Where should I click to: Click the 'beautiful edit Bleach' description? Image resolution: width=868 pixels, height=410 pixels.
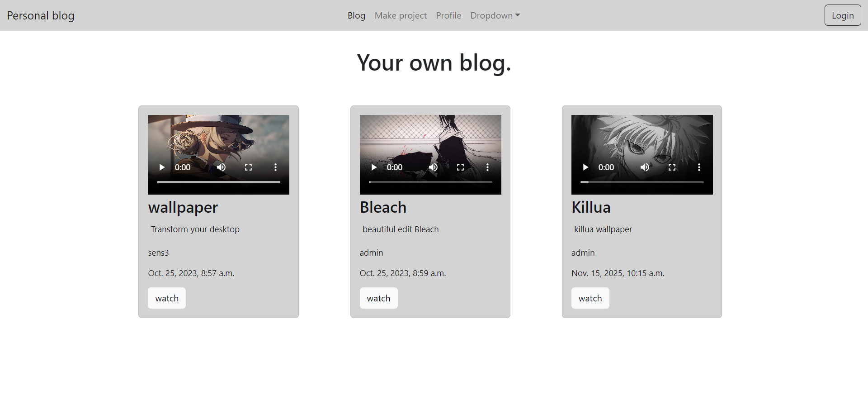401,229
